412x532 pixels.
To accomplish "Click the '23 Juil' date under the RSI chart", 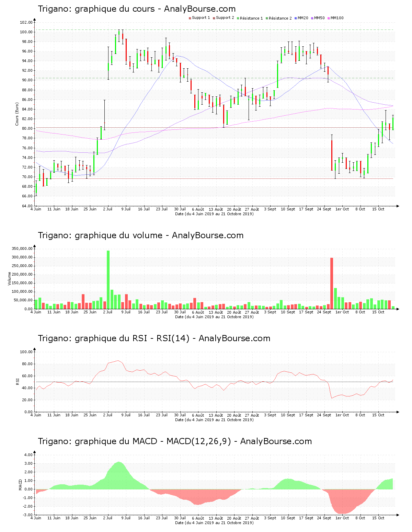I will tap(162, 415).
